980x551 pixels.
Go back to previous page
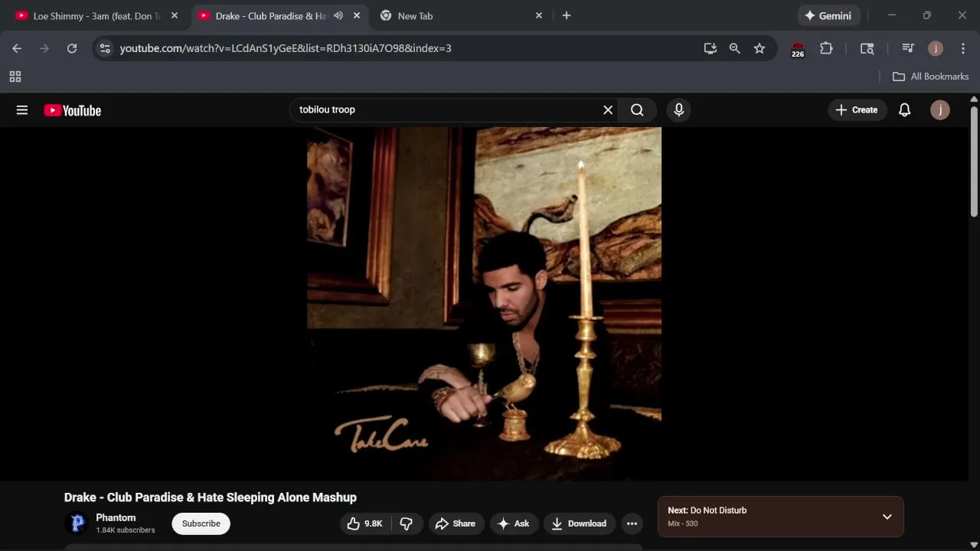(x=17, y=48)
